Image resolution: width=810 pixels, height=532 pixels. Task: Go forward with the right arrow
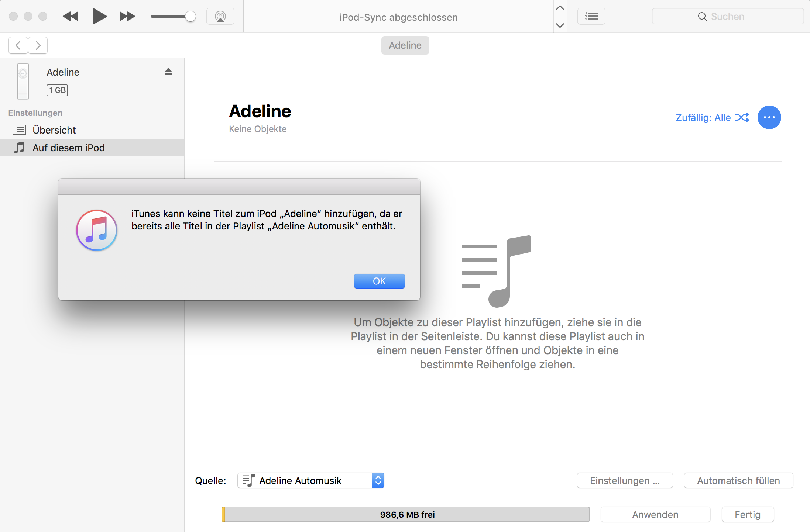click(38, 45)
